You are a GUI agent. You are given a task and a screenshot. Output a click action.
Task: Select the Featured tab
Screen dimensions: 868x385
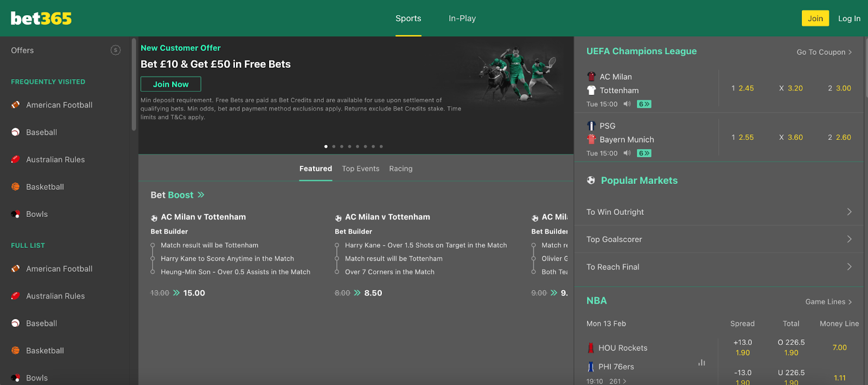point(316,169)
